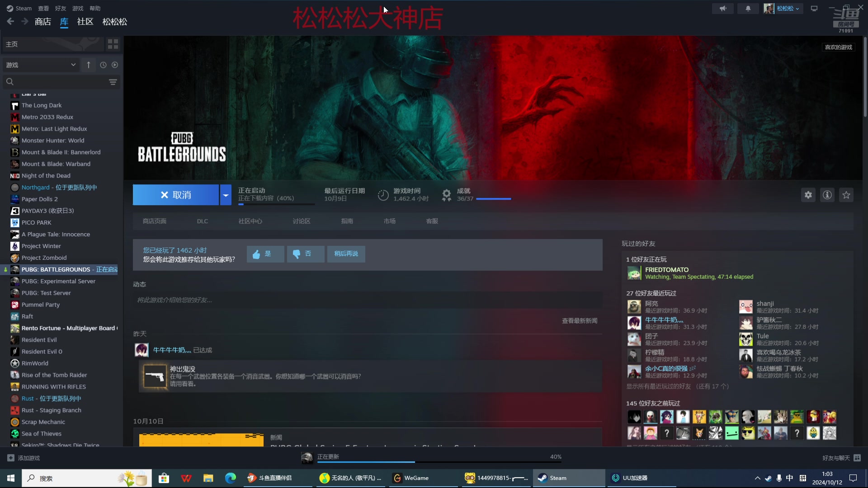The width and height of the screenshot is (868, 488).
Task: Toggle library grid view icon
Action: (x=113, y=44)
